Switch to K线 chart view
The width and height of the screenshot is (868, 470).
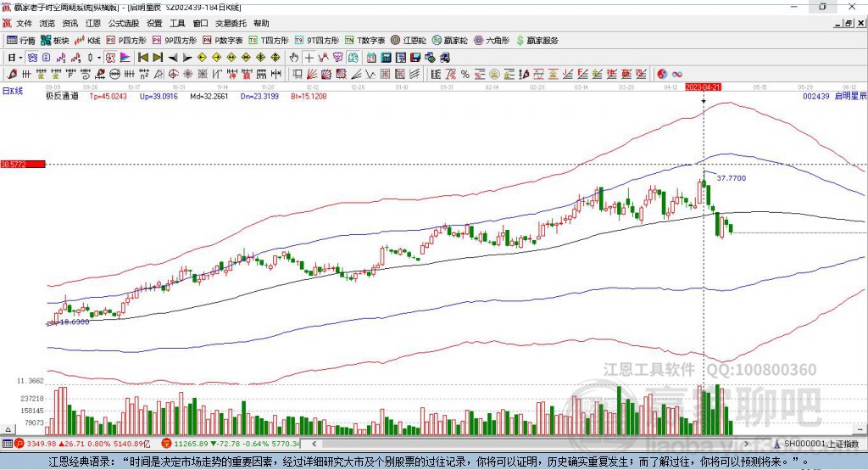click(87, 41)
